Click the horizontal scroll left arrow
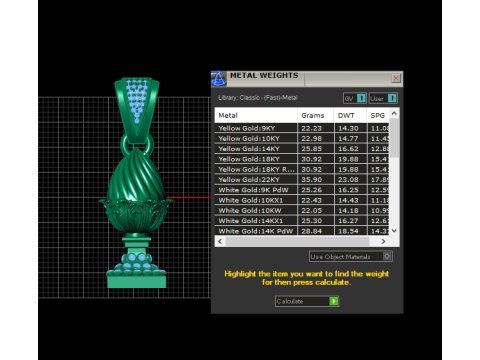The image size is (480, 360). tap(220, 241)
